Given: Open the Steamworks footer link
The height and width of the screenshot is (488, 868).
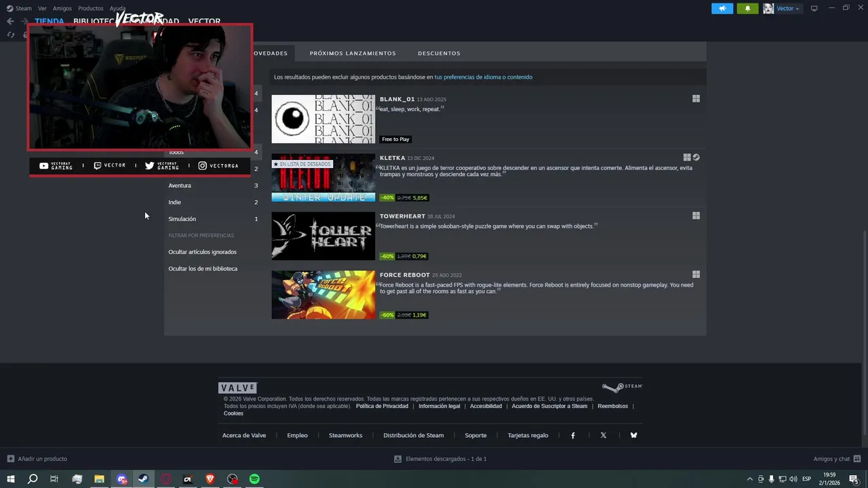Looking at the screenshot, I should pos(345,435).
